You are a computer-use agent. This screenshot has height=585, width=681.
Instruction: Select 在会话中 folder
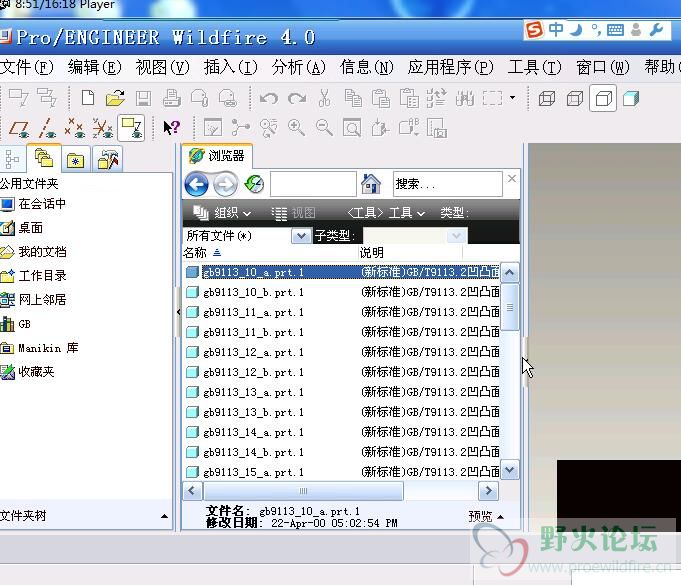tap(34, 204)
